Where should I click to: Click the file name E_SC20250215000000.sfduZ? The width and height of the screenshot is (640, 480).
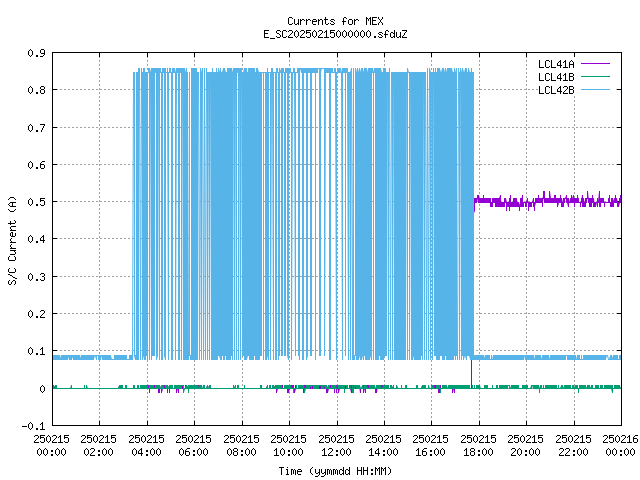point(335,34)
